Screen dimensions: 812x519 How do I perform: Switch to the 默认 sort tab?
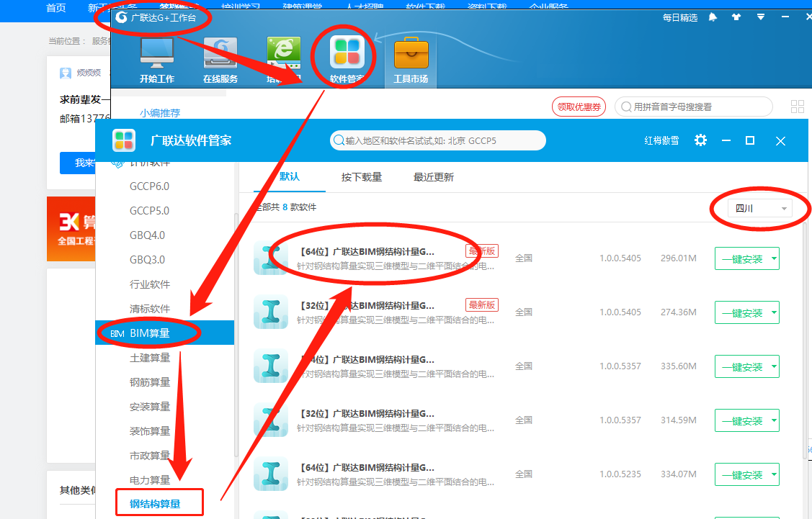click(x=290, y=177)
